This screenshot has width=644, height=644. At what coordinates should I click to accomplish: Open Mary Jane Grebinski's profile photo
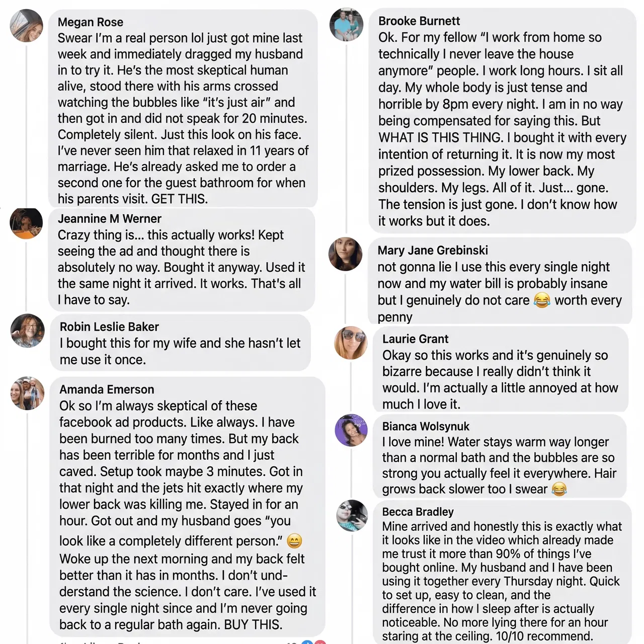[345, 254]
